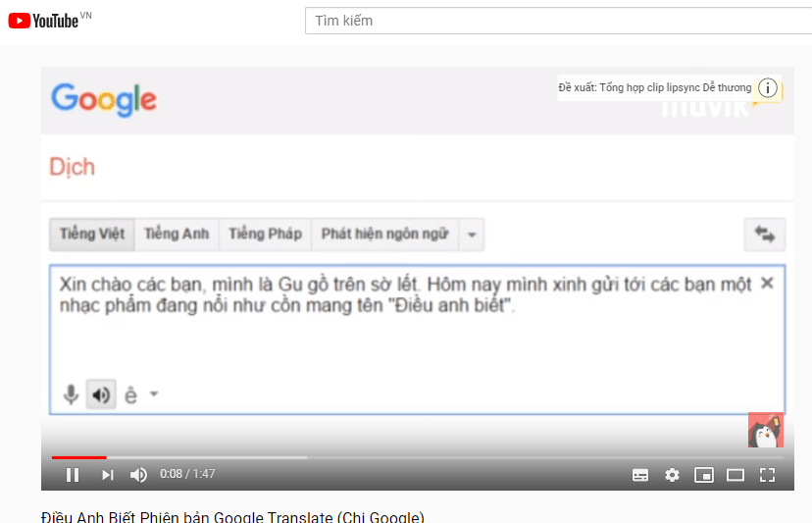This screenshot has height=523, width=812.
Task: Switch to miniplayer mode
Action: point(704,475)
